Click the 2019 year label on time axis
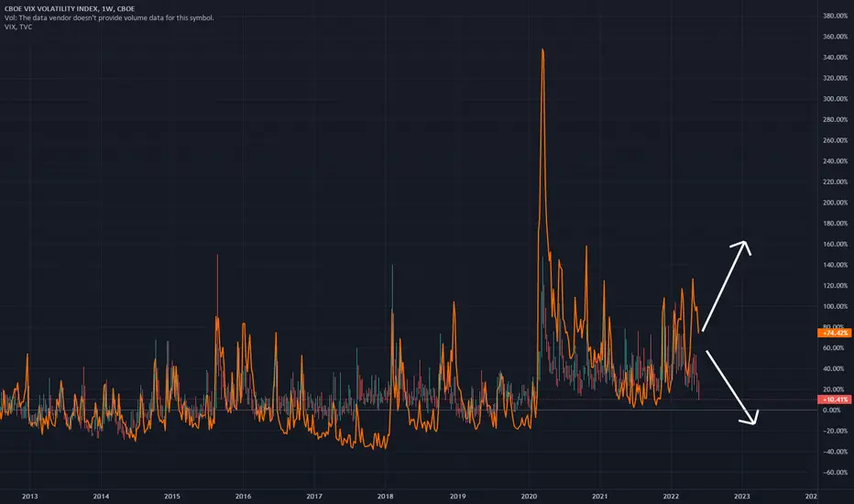Image resolution: width=854 pixels, height=504 pixels. pyautogui.click(x=457, y=497)
